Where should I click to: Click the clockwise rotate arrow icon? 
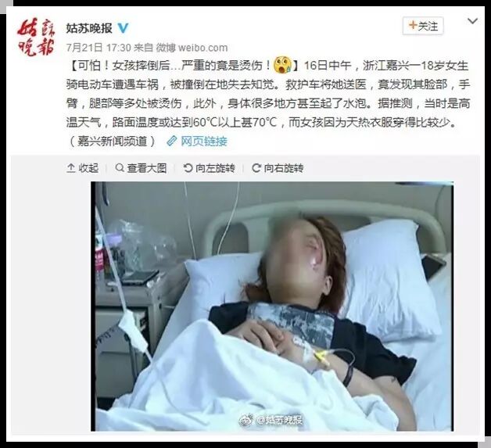(256, 168)
